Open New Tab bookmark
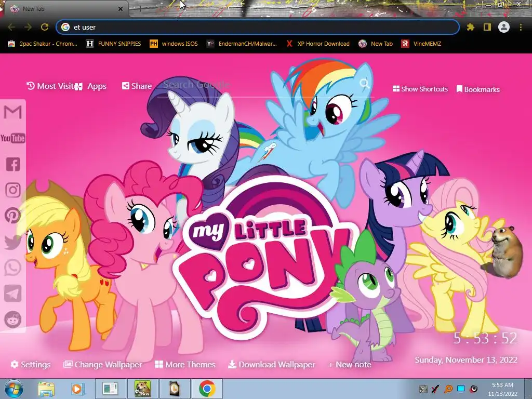 pos(376,44)
